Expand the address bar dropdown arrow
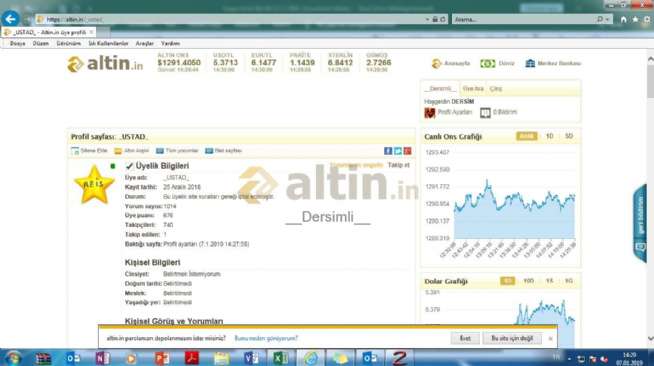The width and height of the screenshot is (654, 366). click(x=427, y=19)
